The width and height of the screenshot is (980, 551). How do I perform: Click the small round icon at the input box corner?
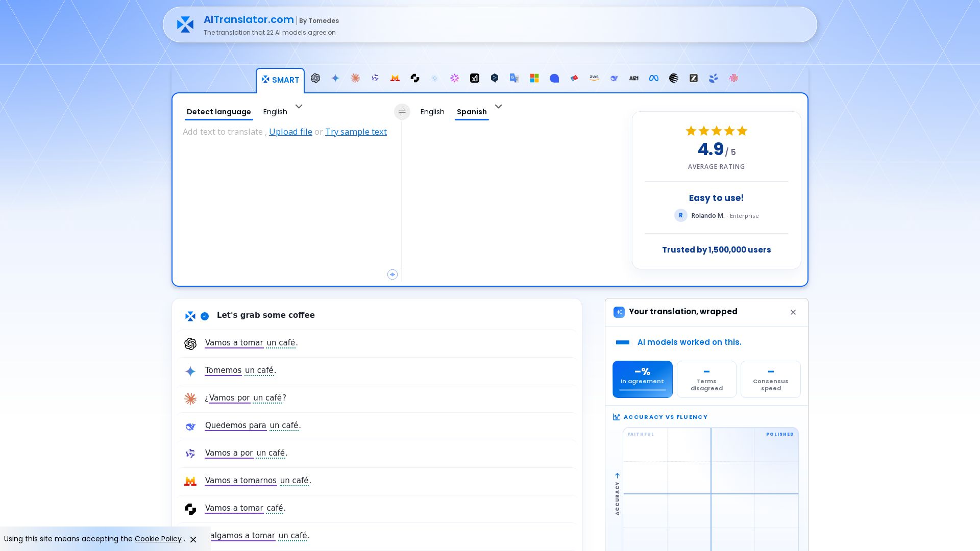393,274
